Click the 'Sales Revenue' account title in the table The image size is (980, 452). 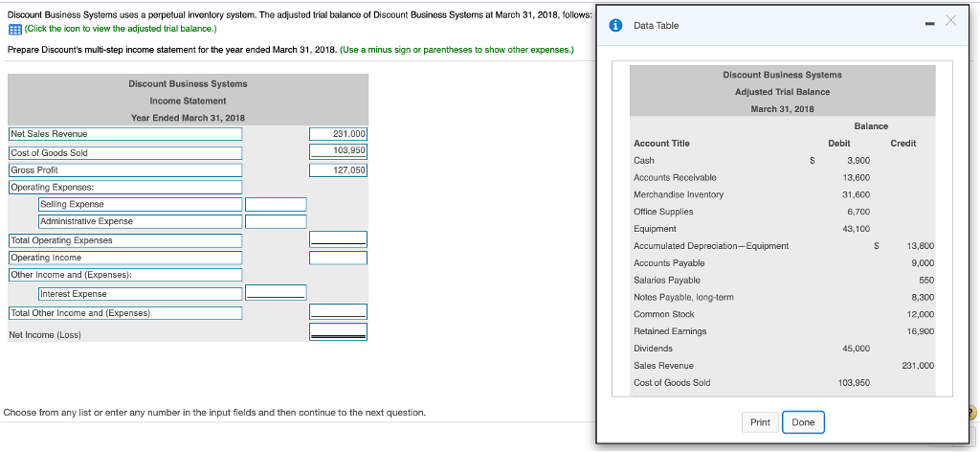coord(663,366)
